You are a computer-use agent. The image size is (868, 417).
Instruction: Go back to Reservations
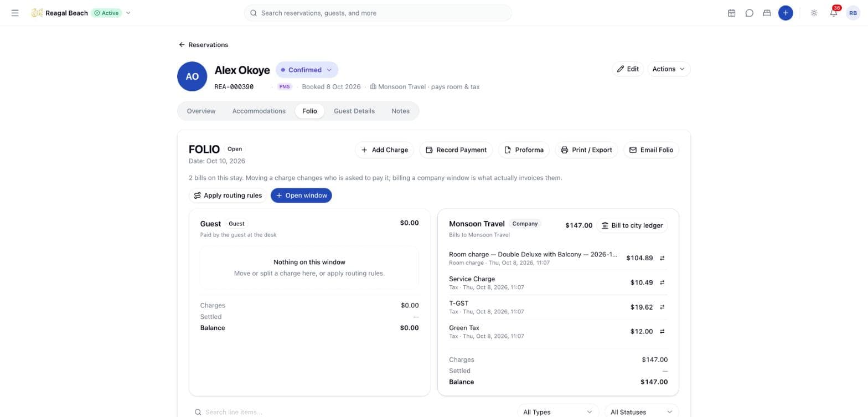coord(203,45)
